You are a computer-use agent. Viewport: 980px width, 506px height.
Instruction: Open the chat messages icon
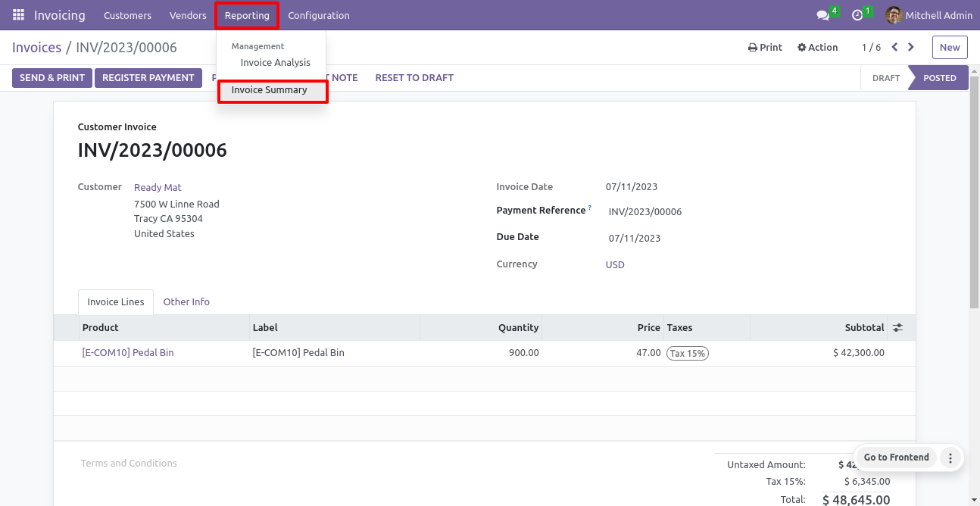click(822, 15)
